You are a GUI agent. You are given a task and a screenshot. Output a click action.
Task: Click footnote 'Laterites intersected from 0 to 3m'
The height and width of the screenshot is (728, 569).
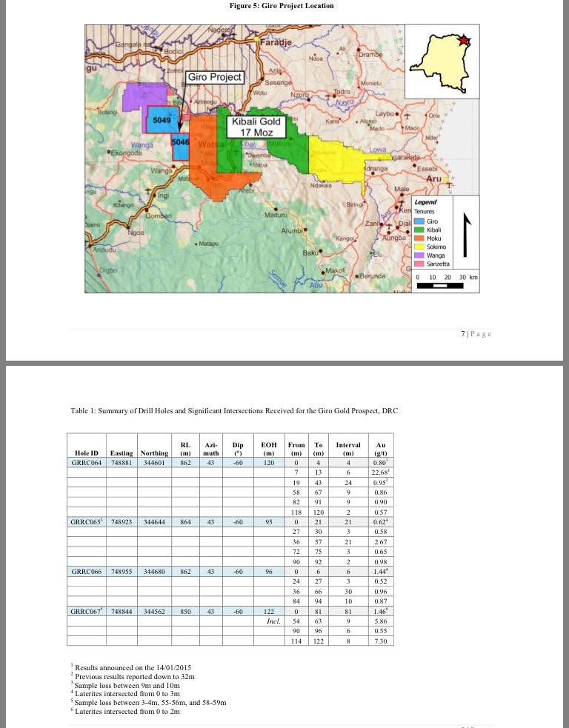pos(125,694)
